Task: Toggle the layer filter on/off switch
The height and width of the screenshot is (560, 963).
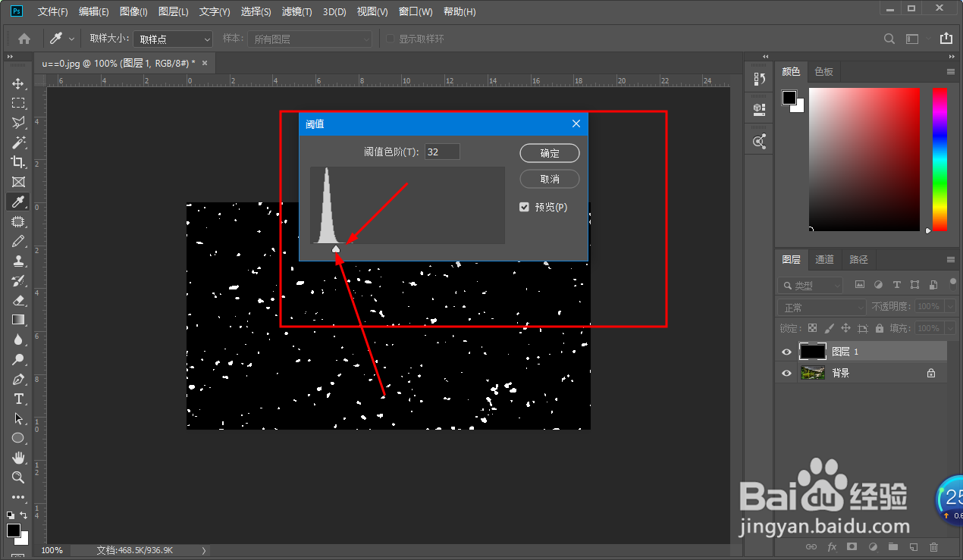Action: tap(953, 284)
